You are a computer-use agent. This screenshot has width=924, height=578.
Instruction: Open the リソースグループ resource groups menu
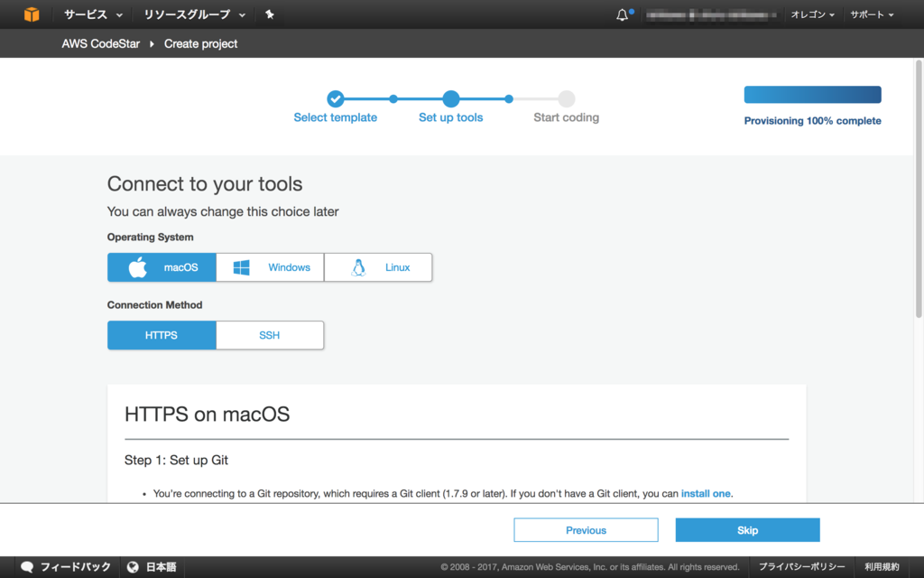pyautogui.click(x=194, y=14)
